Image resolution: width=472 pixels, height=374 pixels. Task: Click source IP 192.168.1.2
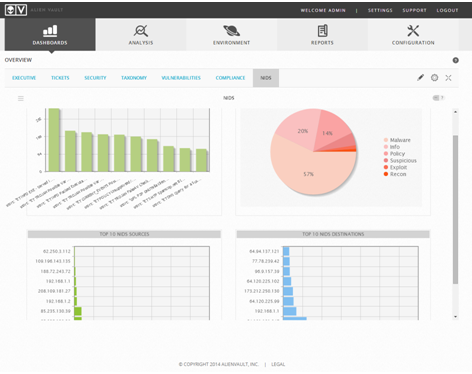point(58,301)
